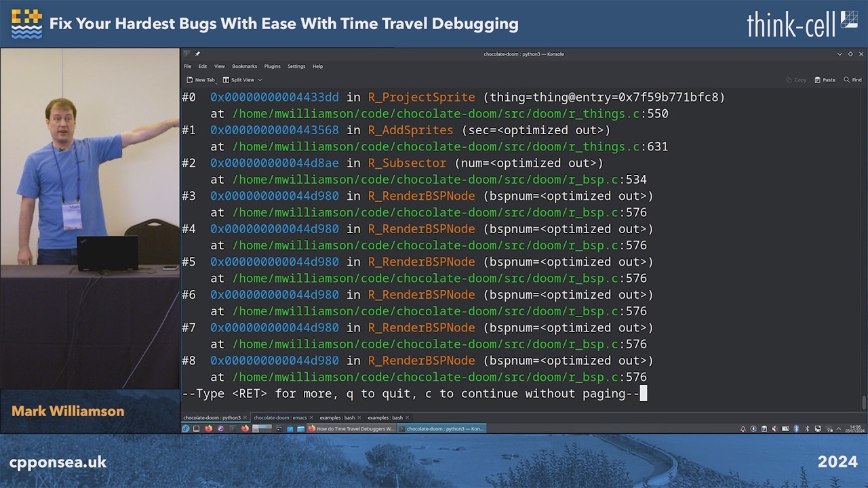Click the address 0x00000000004433dd

click(x=274, y=97)
